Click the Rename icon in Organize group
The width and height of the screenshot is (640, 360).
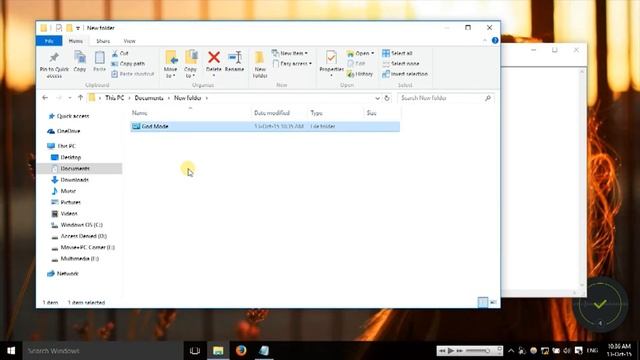click(x=235, y=58)
